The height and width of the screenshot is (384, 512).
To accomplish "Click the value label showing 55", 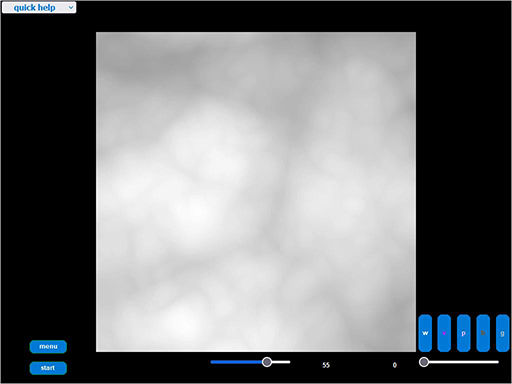I will click(326, 365).
